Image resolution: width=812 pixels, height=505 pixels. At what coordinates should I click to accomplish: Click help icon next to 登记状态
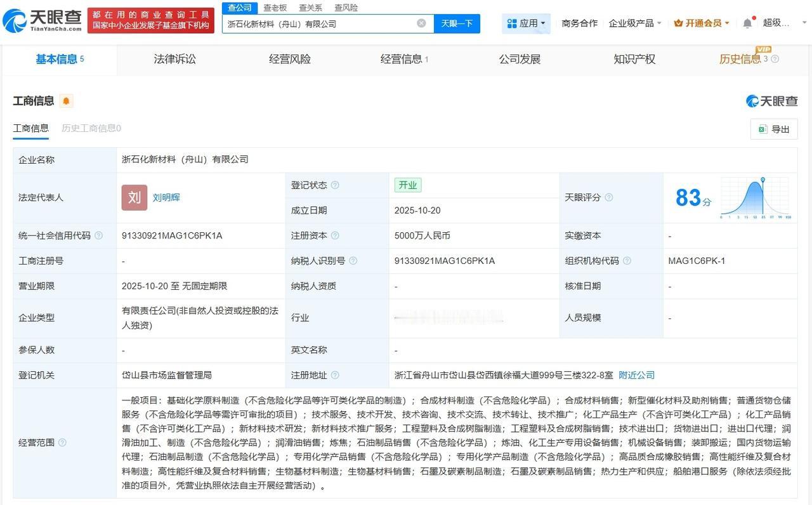(335, 185)
